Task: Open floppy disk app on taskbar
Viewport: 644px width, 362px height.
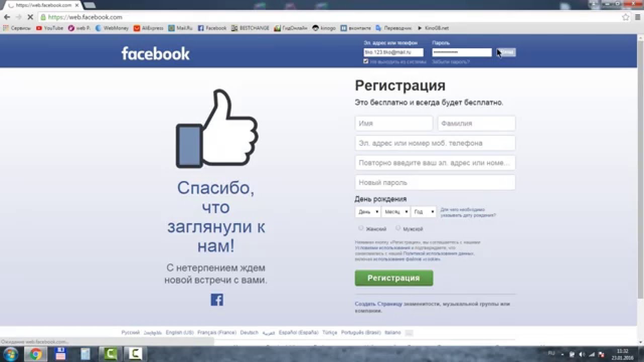Action: [61, 354]
